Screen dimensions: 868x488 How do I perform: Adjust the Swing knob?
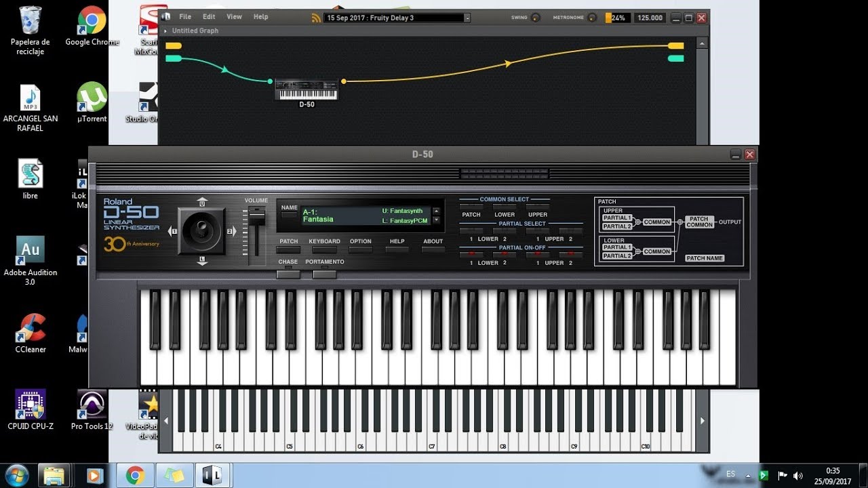pos(536,18)
